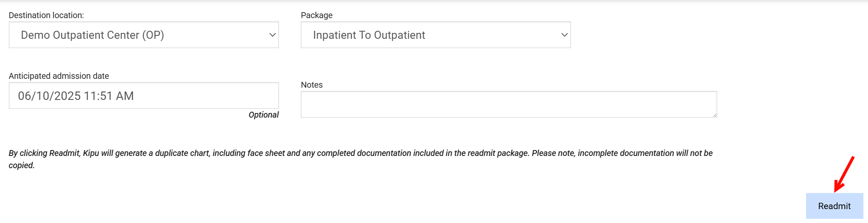The width and height of the screenshot is (868, 223).
Task: Select the "Inpatient To Outpatient" value
Action: click(369, 35)
